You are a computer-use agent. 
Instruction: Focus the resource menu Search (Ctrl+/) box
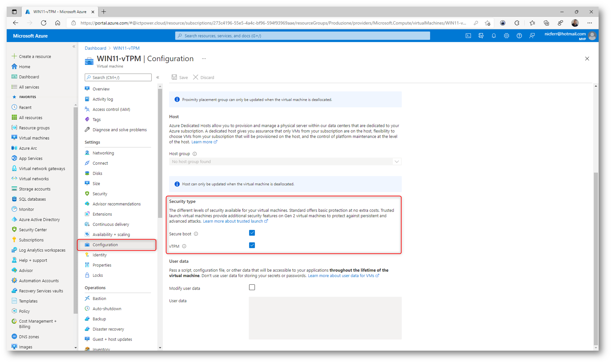pos(118,77)
